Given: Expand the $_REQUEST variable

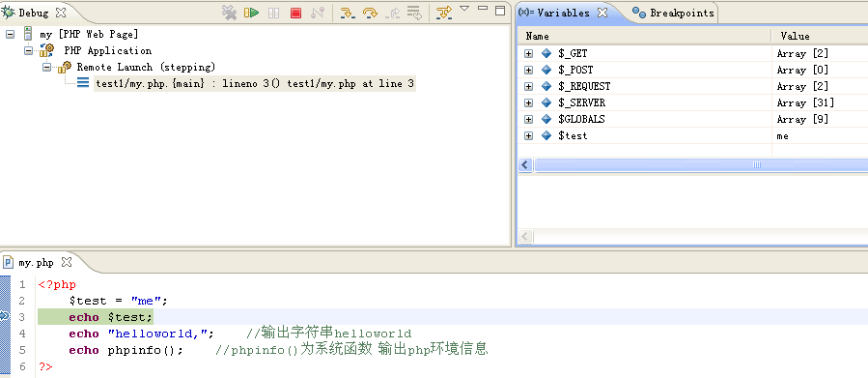Looking at the screenshot, I should (529, 86).
